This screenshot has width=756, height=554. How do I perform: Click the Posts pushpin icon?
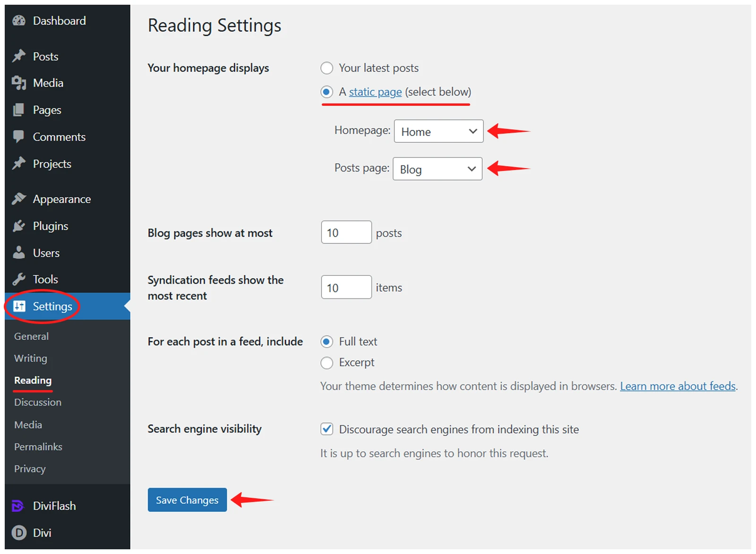coord(19,56)
